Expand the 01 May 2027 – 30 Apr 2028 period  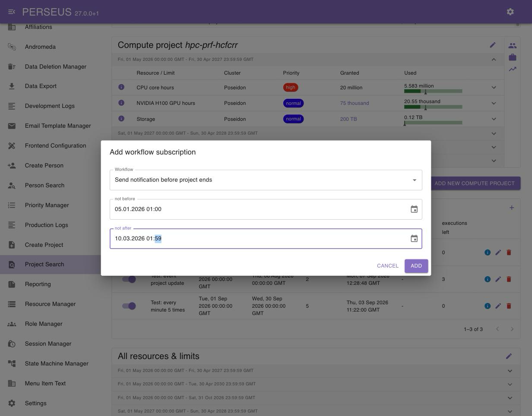[494, 133]
